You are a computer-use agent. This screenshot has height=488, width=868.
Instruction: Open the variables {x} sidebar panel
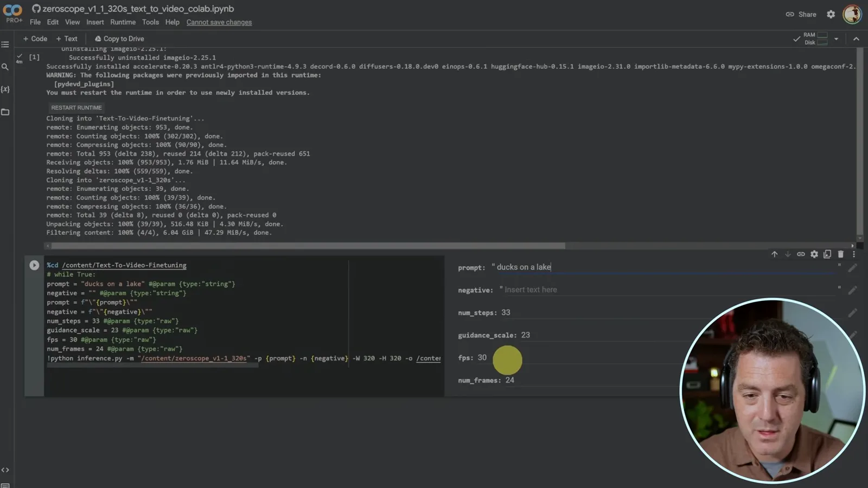[x=5, y=89]
